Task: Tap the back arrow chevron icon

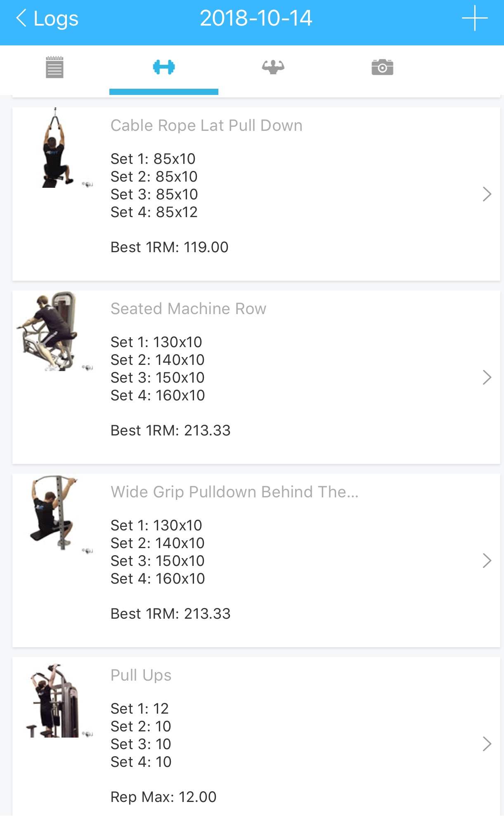Action: point(21,19)
